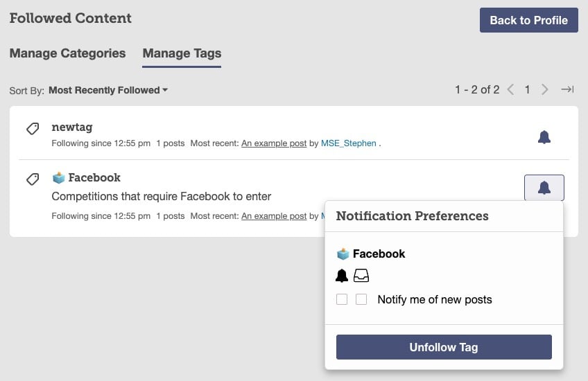This screenshot has height=381, width=588.
Task: Select the Manage Tags tab
Action: [x=182, y=53]
